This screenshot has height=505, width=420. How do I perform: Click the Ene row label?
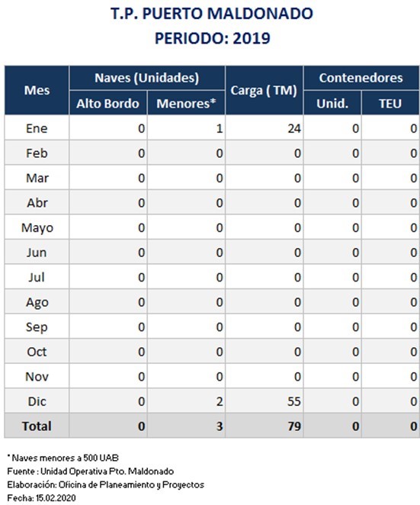tap(37, 128)
